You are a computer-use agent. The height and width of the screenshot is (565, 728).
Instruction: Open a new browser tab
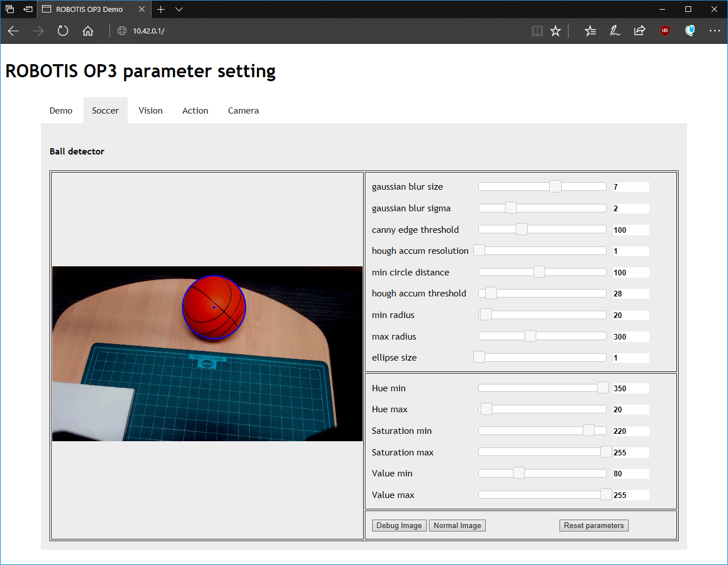(x=161, y=9)
